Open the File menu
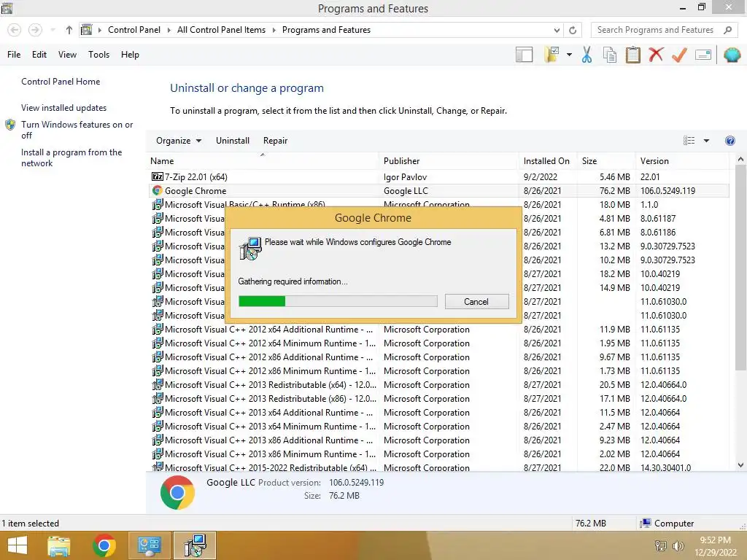Image resolution: width=747 pixels, height=560 pixels. tap(14, 55)
